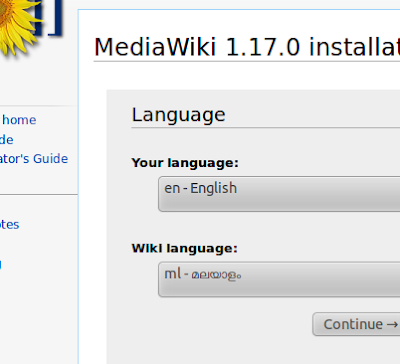The height and width of the screenshot is (364, 400).
Task: Open the 'Your language' dropdown showing en - English
Action: 279,194
